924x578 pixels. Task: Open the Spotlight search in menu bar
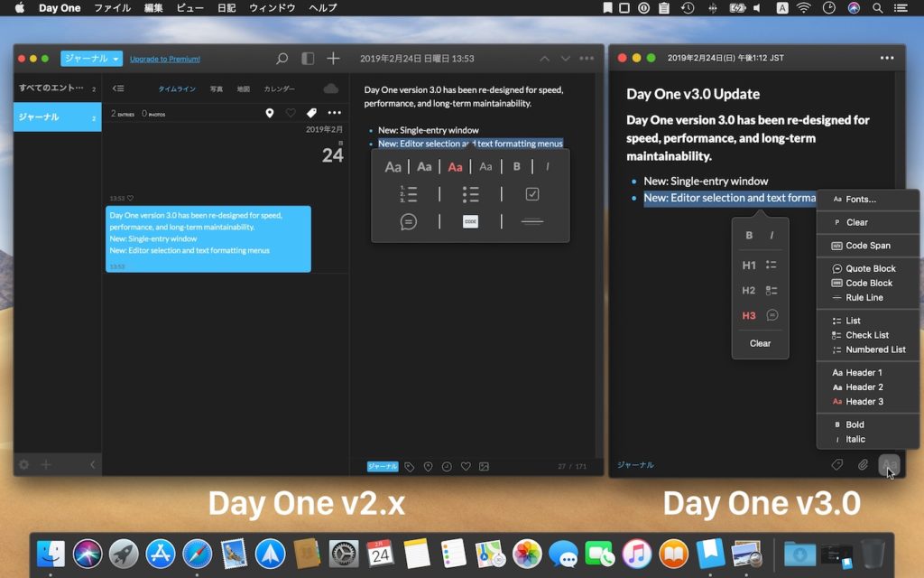tap(877, 7)
